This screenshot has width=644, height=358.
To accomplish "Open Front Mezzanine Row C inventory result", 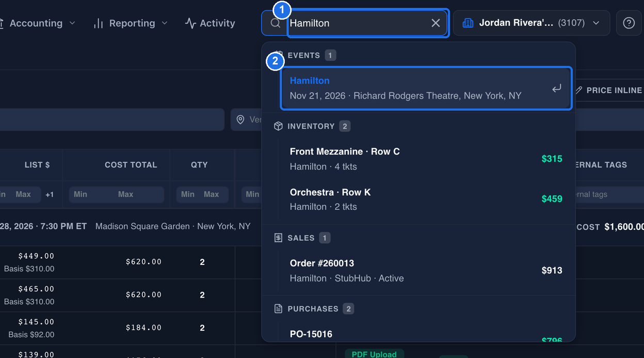I will click(x=426, y=159).
